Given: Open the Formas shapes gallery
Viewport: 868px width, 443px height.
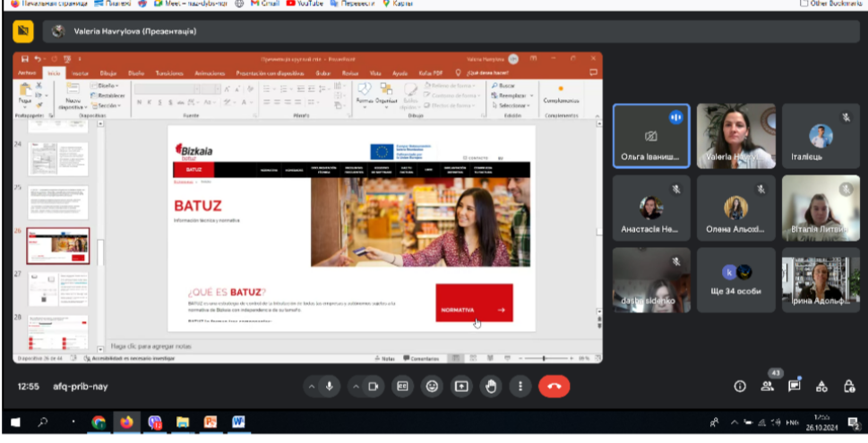Looking at the screenshot, I should point(365,95).
